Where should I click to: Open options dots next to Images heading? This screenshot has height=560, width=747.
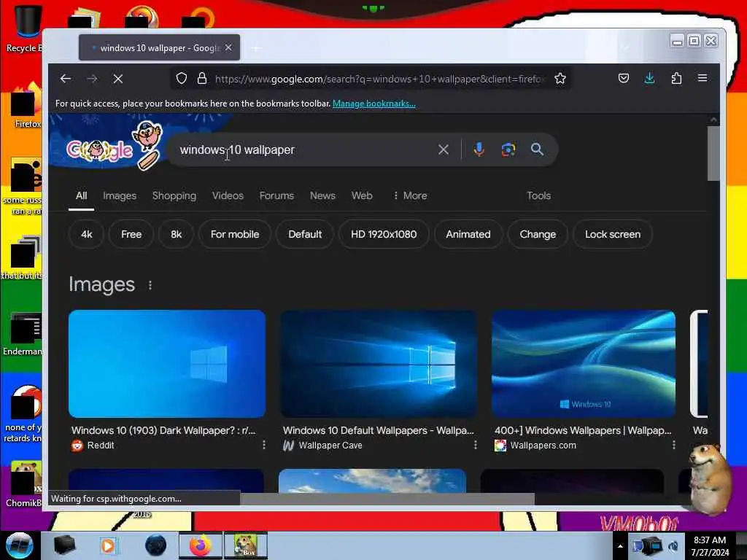(x=150, y=285)
